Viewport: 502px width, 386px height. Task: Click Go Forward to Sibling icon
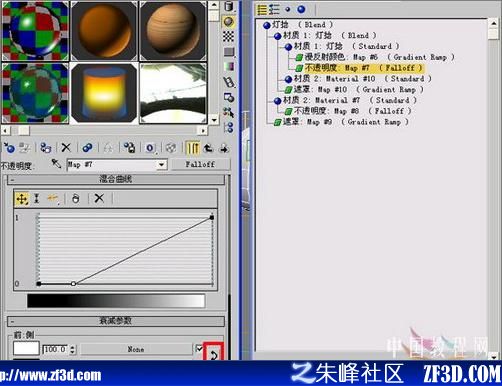click(x=224, y=148)
